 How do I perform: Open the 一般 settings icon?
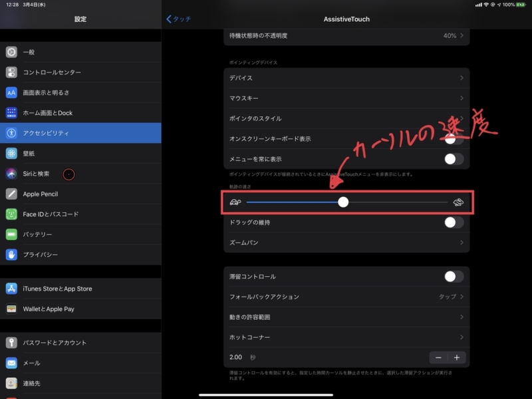pos(11,52)
